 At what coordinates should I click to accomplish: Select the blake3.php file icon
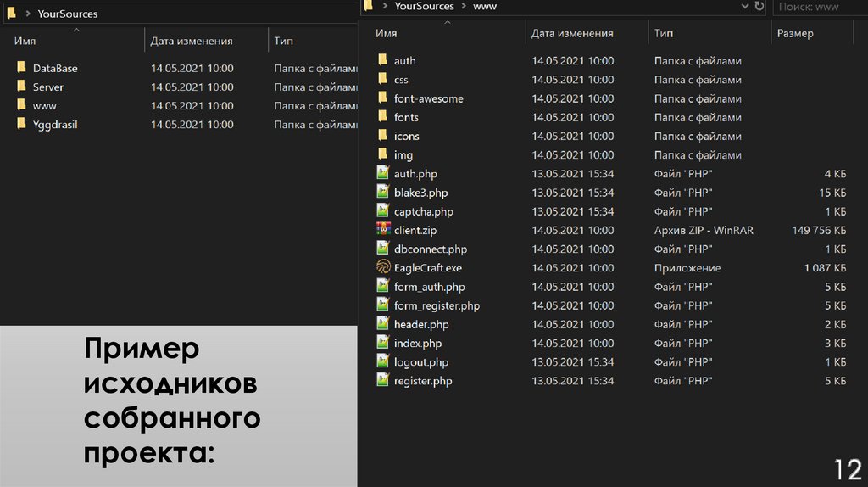tap(382, 192)
